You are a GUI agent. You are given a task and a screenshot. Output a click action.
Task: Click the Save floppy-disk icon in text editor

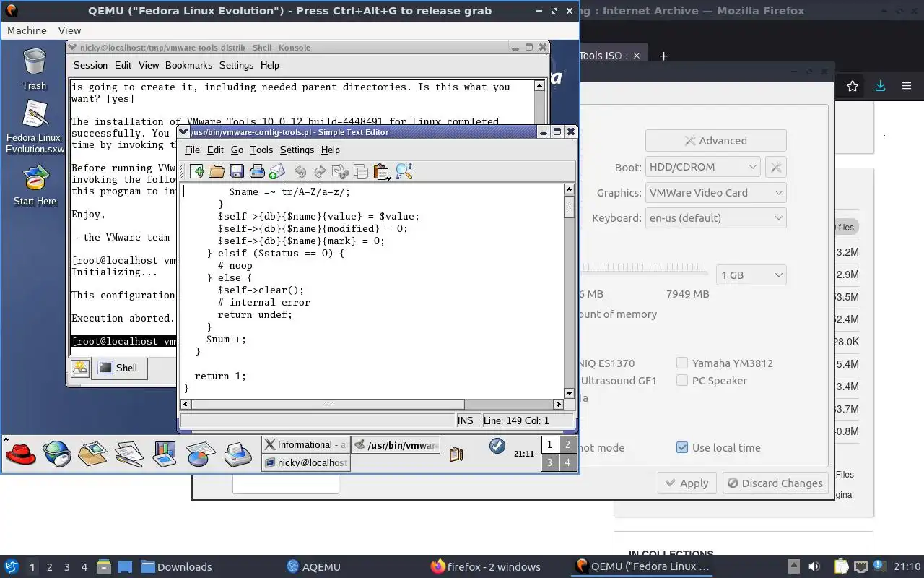click(236, 171)
